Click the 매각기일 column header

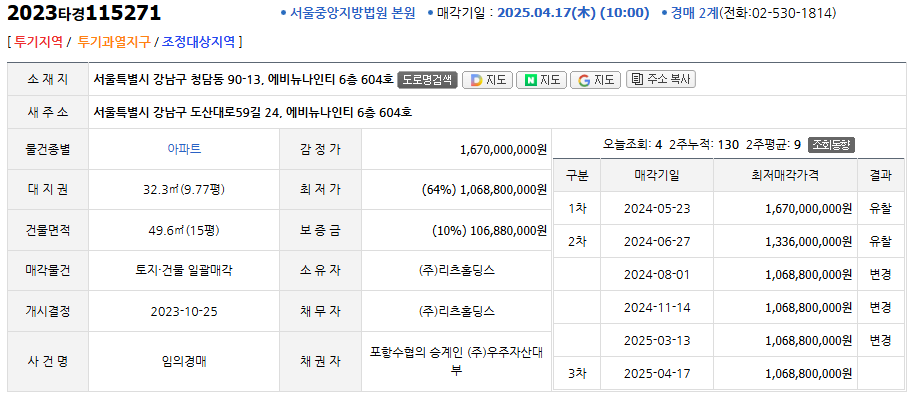click(x=657, y=175)
